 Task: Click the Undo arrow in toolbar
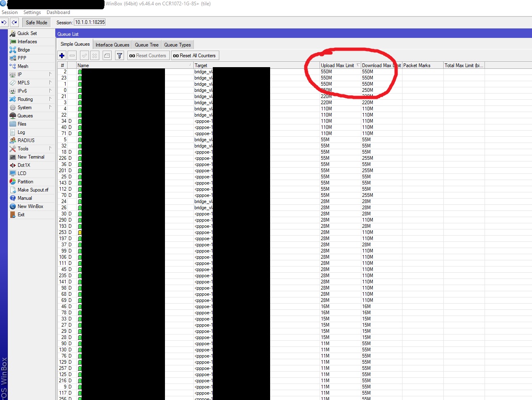point(4,22)
